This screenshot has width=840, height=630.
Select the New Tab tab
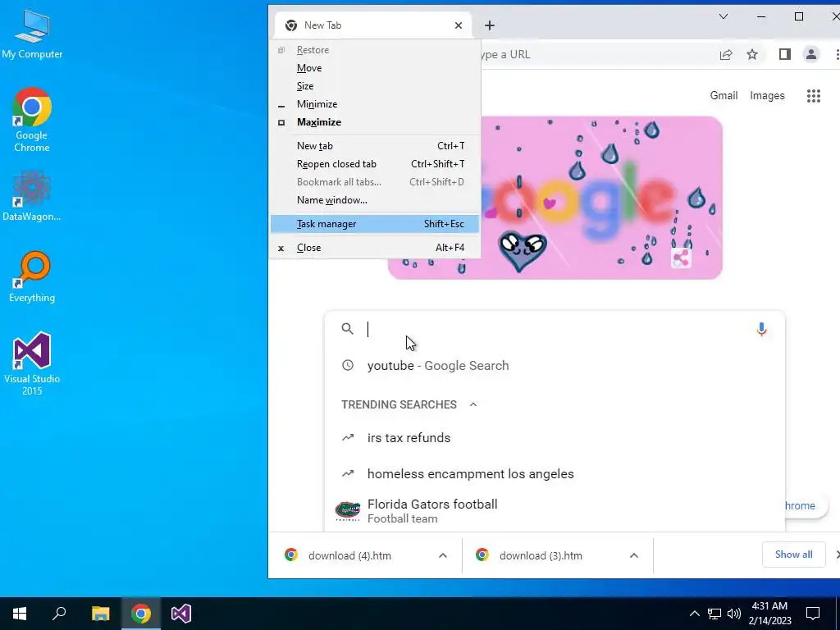point(372,25)
